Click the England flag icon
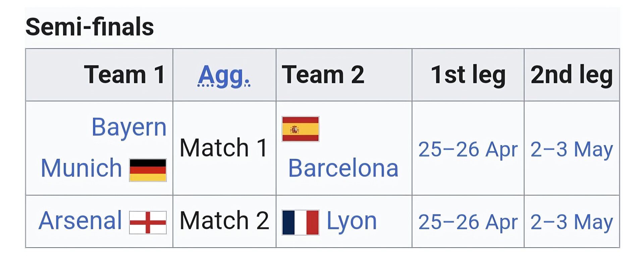This screenshot has height=256, width=644. point(148,222)
